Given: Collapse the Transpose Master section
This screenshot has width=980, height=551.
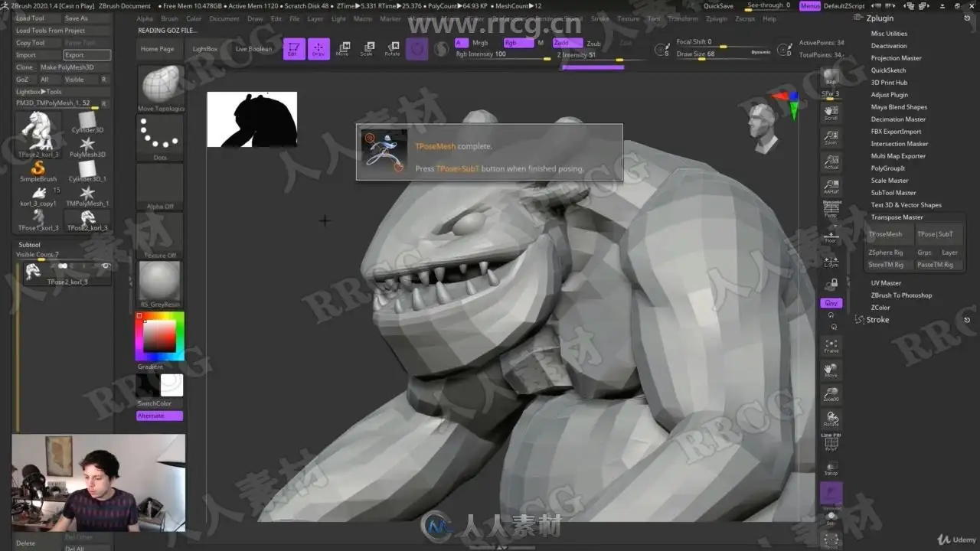Looking at the screenshot, I should [897, 217].
